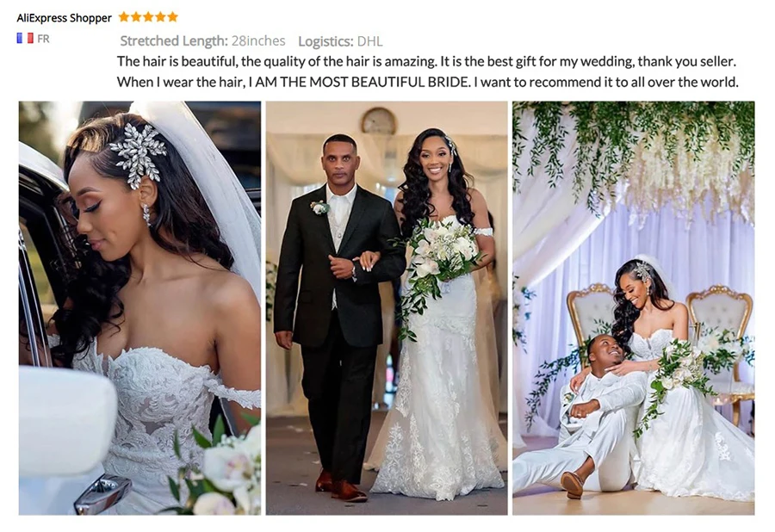The image size is (775, 532).
Task: Select the third rating star
Action: coord(148,17)
